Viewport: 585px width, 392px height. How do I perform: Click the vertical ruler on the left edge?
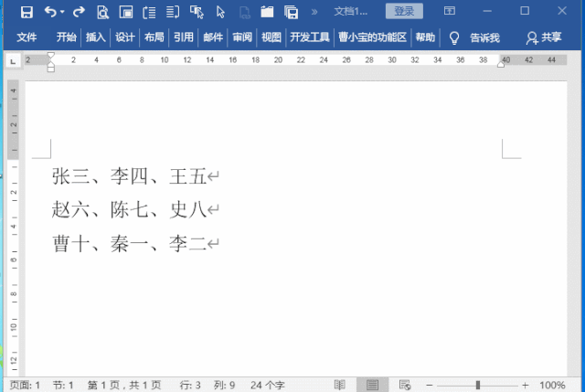click(x=13, y=228)
